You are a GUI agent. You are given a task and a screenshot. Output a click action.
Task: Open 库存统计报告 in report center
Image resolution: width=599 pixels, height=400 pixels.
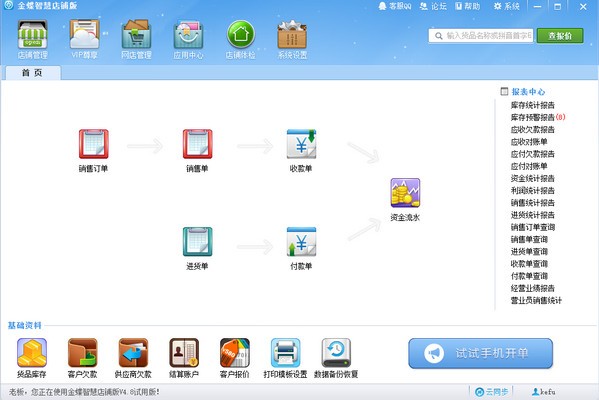pos(533,105)
